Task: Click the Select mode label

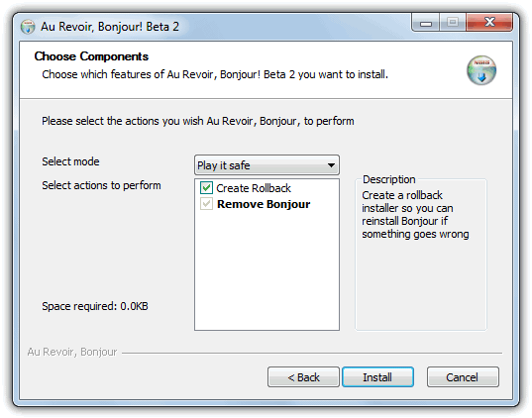Action: click(70, 161)
